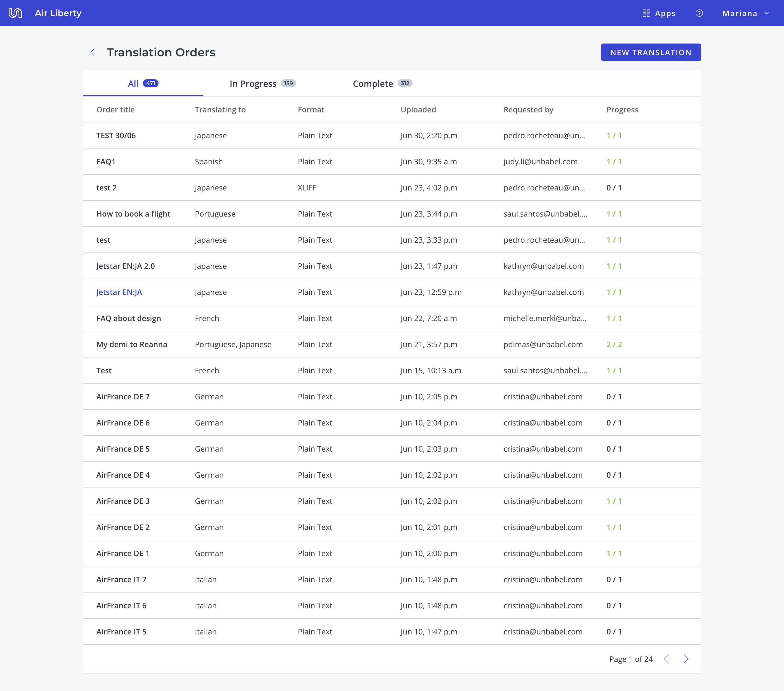The width and height of the screenshot is (784, 691).
Task: Click the Jun 22, 7:20 a.m upload time
Action: (428, 318)
